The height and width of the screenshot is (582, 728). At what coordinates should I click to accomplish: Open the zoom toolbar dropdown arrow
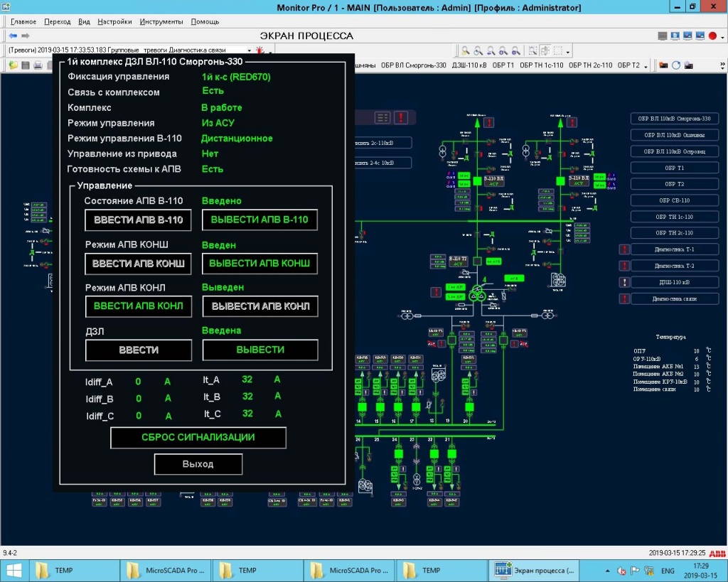(x=567, y=50)
